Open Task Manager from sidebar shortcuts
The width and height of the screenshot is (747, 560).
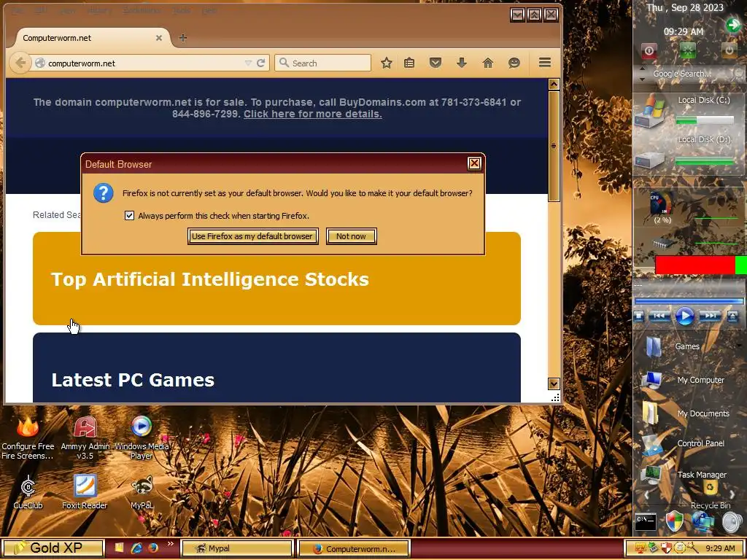coord(684,475)
